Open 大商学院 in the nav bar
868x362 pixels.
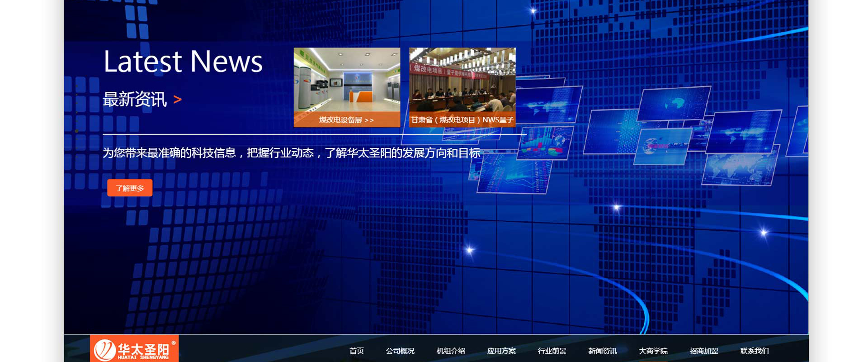[653, 351]
